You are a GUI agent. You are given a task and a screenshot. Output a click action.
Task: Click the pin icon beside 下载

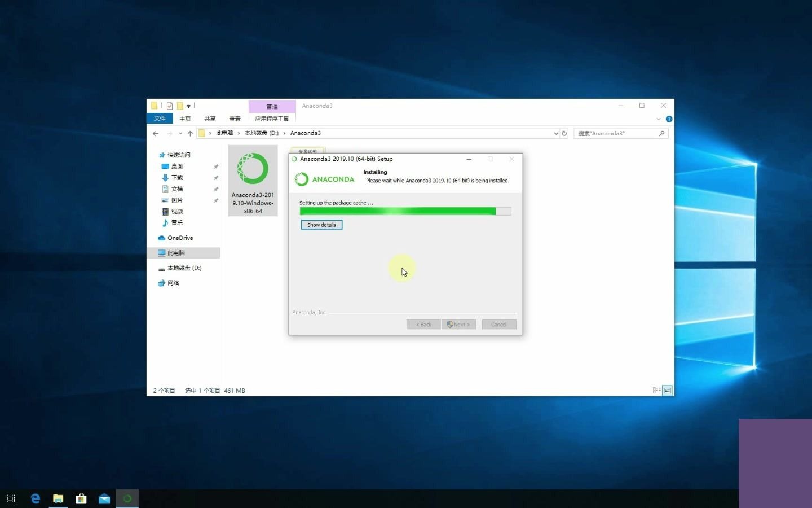tap(215, 178)
